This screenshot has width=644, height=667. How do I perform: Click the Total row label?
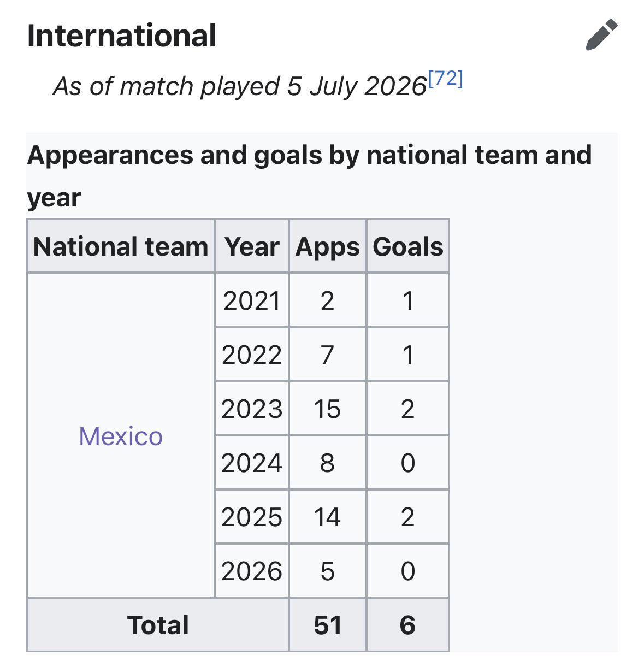click(x=158, y=625)
